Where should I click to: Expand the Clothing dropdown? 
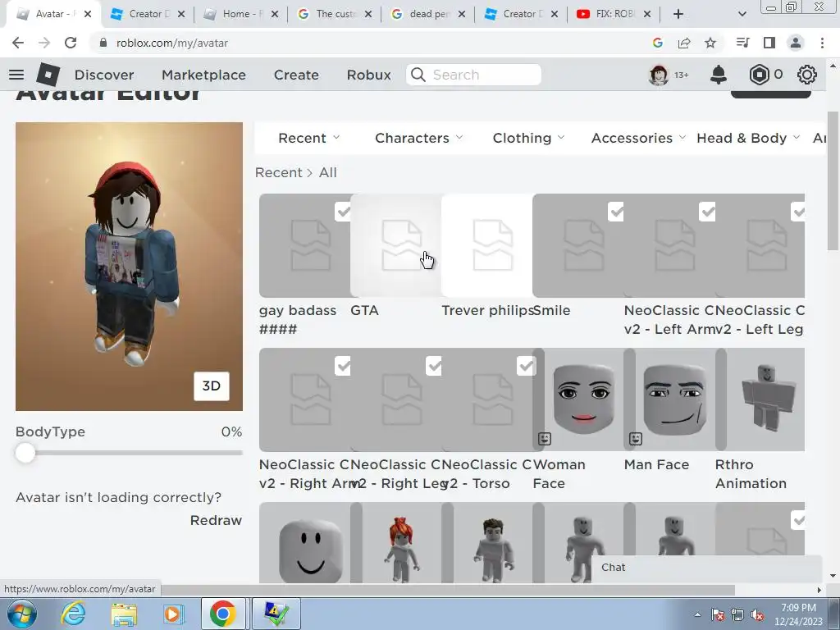pos(529,138)
